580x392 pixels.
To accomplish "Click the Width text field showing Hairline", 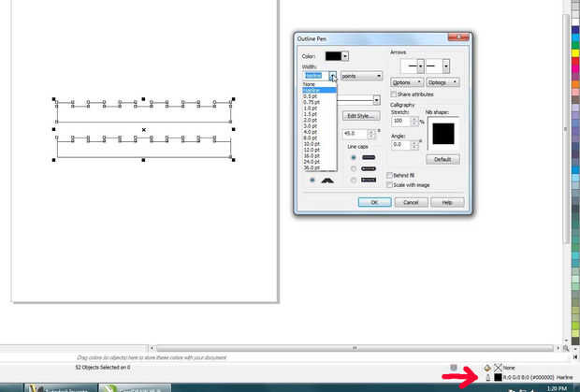I will click(316, 76).
